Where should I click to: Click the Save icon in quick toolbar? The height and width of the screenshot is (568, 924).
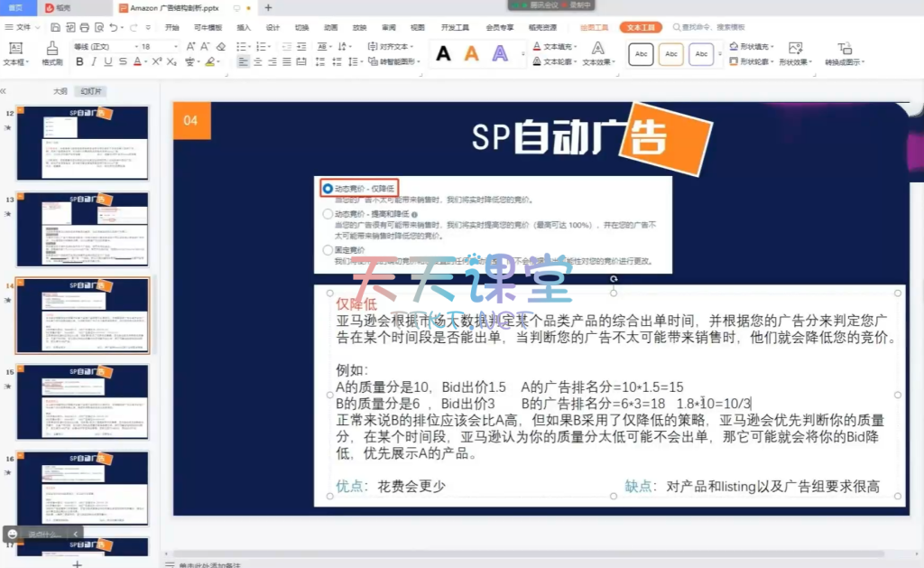tap(56, 28)
